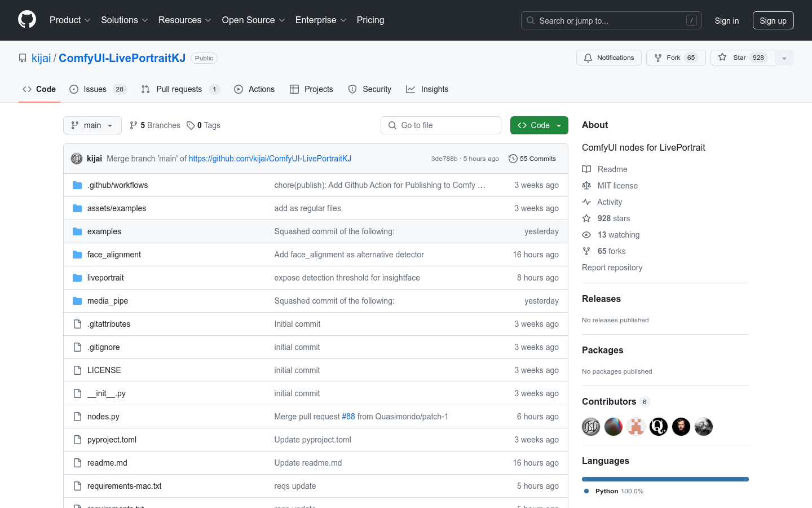Open the 55 Commits history link
The image size is (812, 508).
(532, 159)
